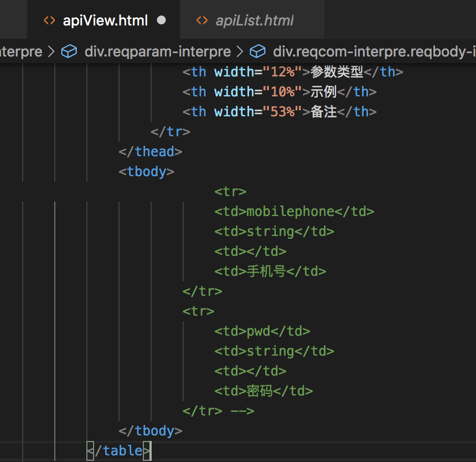Image resolution: width=476 pixels, height=462 pixels.
Task: Place cursor on the closing </tbody> tag
Action: coord(151,431)
